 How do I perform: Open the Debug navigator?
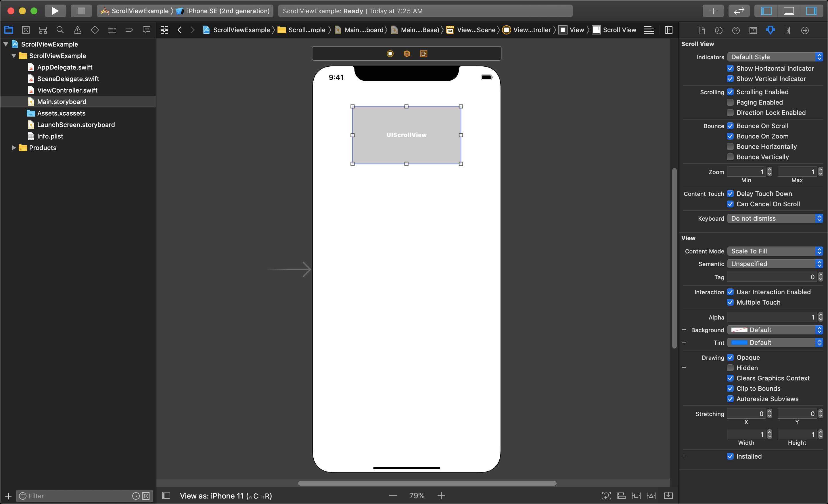click(x=112, y=30)
